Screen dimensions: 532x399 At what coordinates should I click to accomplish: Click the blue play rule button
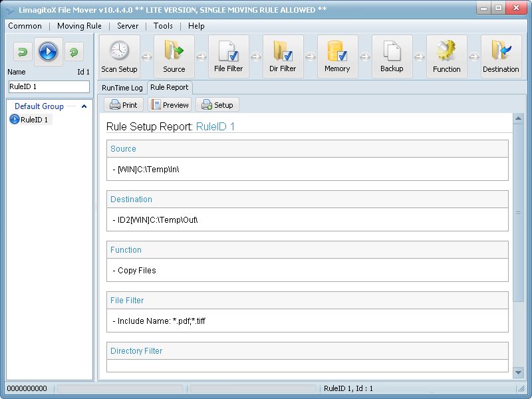[x=48, y=52]
